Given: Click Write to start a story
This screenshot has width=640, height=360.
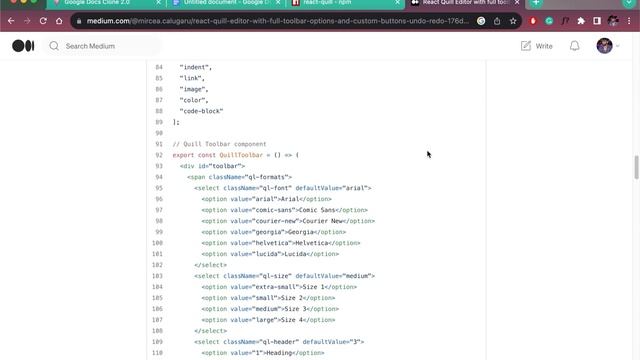Looking at the screenshot, I should 536,46.
